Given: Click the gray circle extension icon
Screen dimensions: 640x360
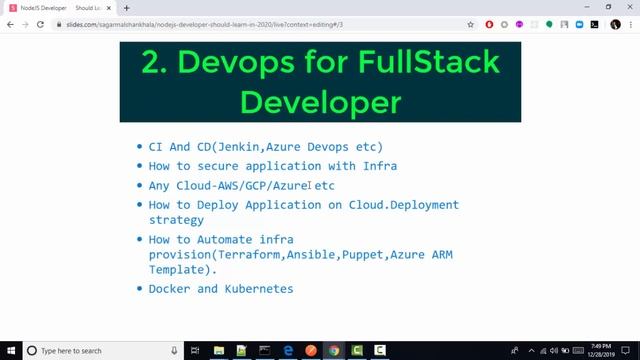Looking at the screenshot, I should 504,24.
